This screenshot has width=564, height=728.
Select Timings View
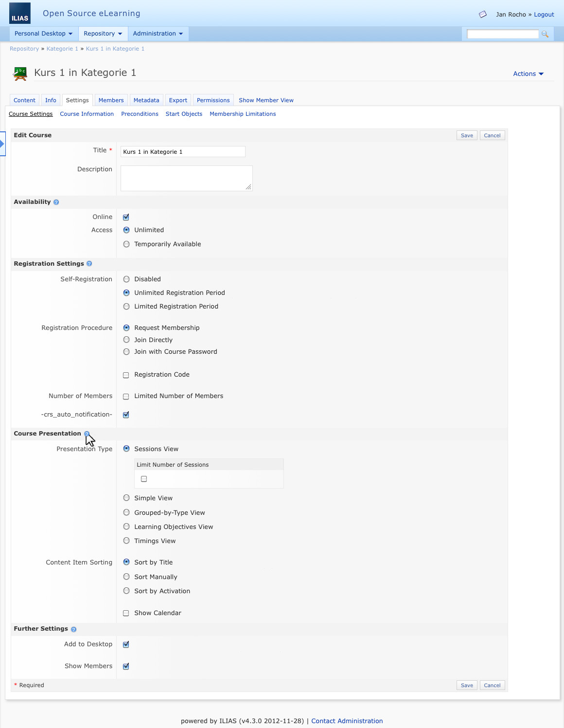126,541
